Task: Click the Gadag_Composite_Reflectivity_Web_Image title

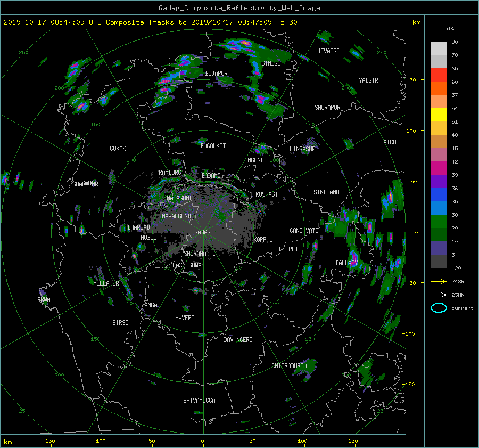Action: tap(239, 8)
